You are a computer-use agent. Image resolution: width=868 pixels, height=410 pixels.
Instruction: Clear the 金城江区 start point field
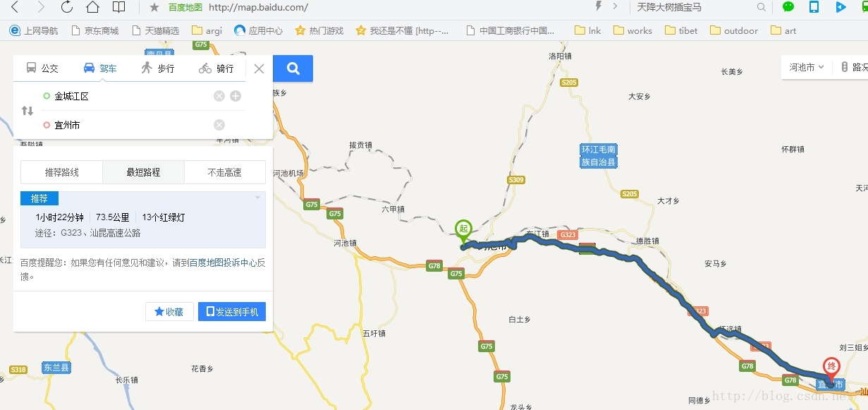[x=219, y=96]
